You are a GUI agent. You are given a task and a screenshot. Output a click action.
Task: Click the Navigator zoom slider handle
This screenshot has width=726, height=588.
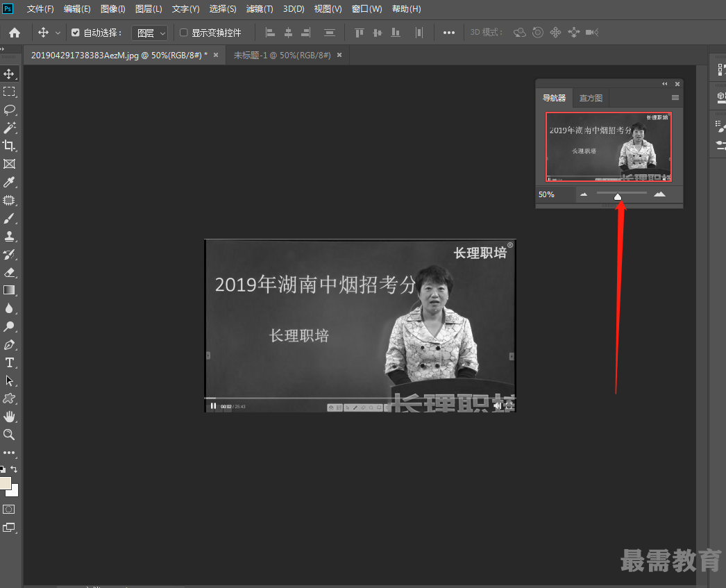(618, 196)
